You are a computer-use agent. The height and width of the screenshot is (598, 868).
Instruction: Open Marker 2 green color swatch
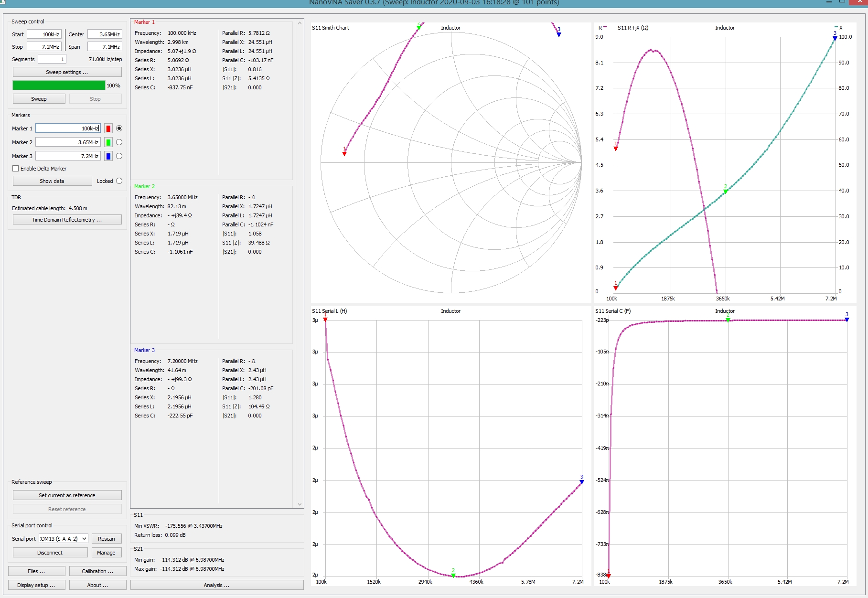tap(108, 142)
